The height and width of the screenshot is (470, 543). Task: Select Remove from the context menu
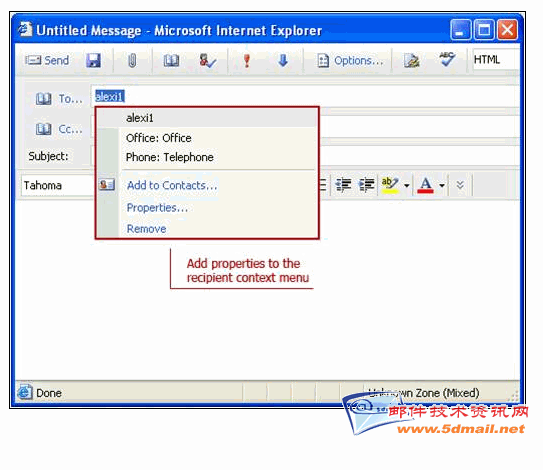pyautogui.click(x=146, y=229)
